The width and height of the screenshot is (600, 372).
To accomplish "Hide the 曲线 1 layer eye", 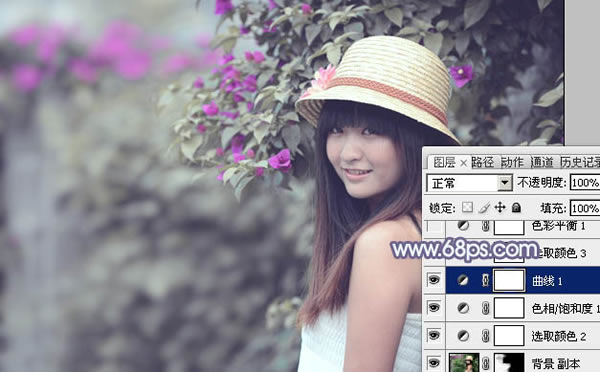I will pos(434,280).
